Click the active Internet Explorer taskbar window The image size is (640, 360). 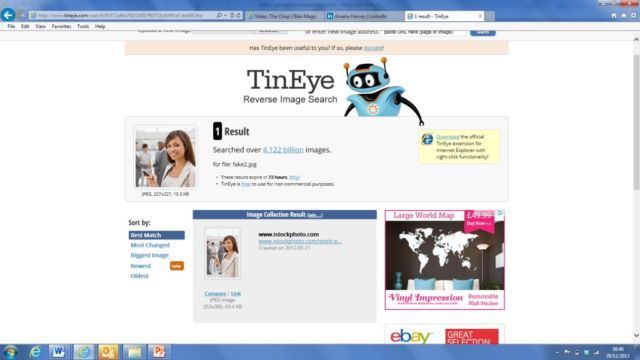84,352
